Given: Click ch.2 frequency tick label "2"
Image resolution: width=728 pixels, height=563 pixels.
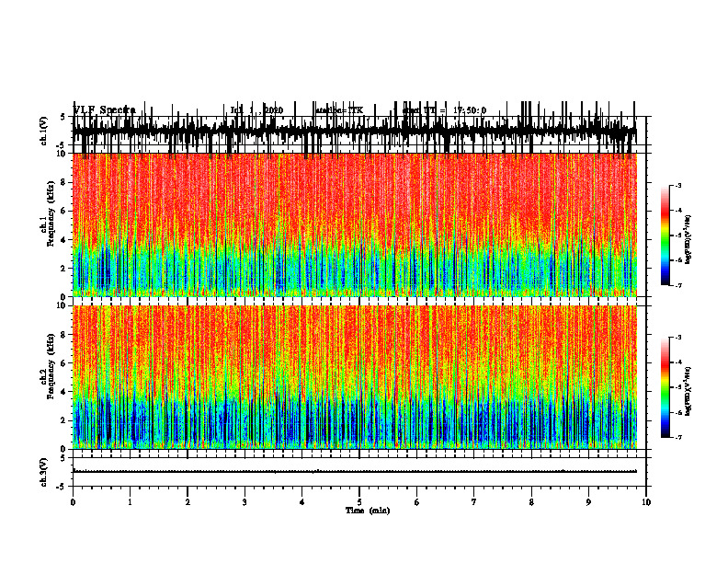Looking at the screenshot, I should [64, 420].
